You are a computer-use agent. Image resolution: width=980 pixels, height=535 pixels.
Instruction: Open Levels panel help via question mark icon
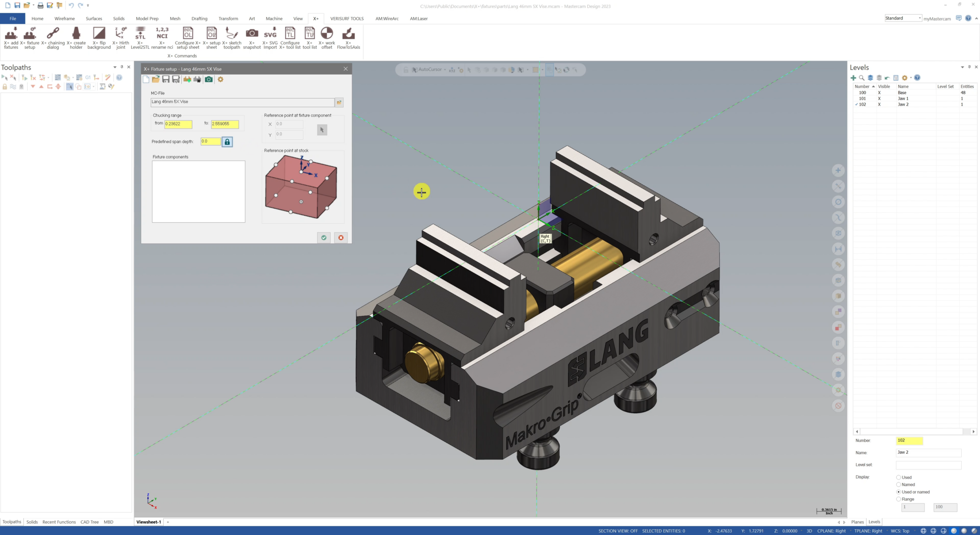(917, 77)
